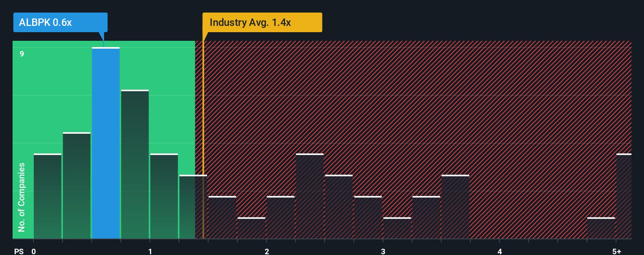
Task: Click the x-axis label 2
Action: [267, 251]
